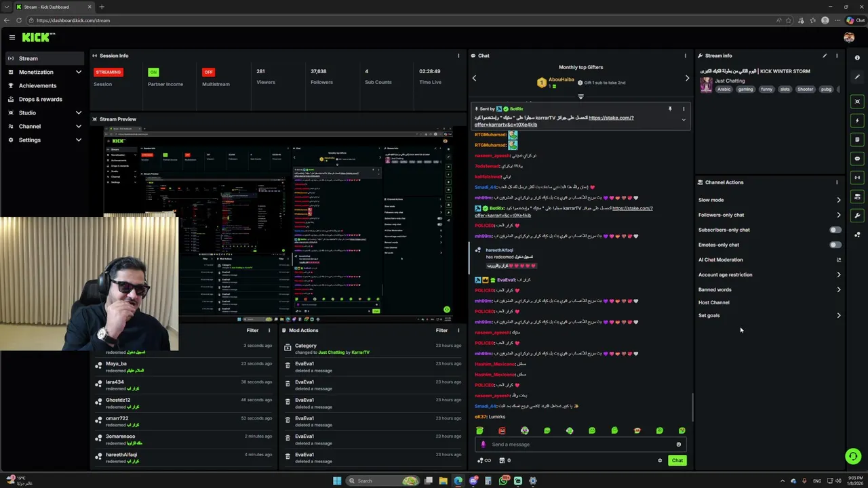Image resolution: width=868 pixels, height=488 pixels.
Task: Click the chat bubble sidebar icon
Action: tap(857, 159)
